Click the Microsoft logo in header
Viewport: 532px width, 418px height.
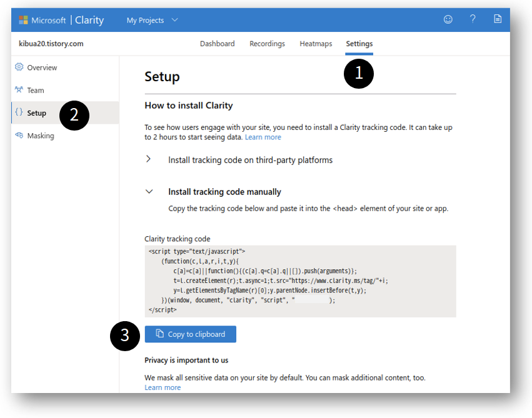[23, 20]
